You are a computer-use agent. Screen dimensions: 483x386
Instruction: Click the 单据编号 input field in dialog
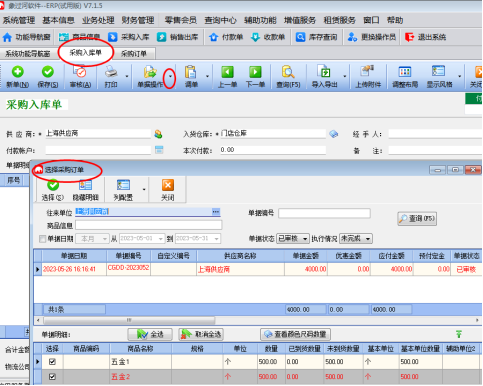[x=324, y=213]
